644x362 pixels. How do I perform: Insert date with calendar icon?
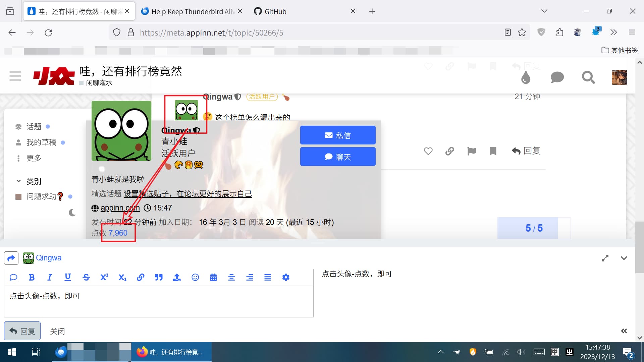coord(213,277)
